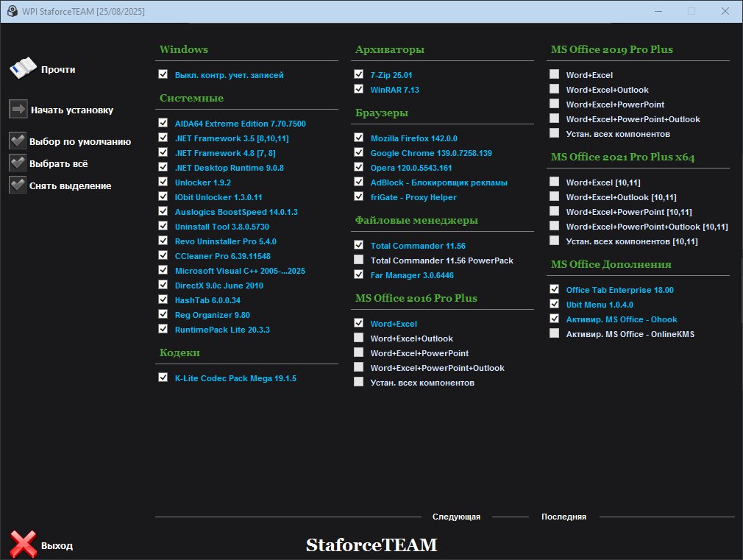743x560 pixels.
Task: Click Office 2019 Word+Excel+PowerPoint+Outlook label
Action: pos(633,119)
